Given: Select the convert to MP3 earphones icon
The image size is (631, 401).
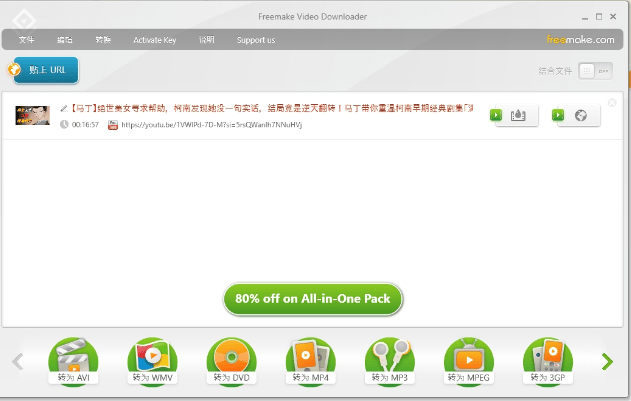Looking at the screenshot, I should coord(389,361).
